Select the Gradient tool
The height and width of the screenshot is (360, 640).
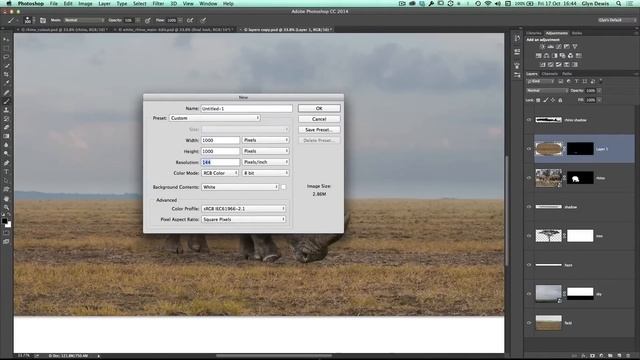pyautogui.click(x=6, y=136)
